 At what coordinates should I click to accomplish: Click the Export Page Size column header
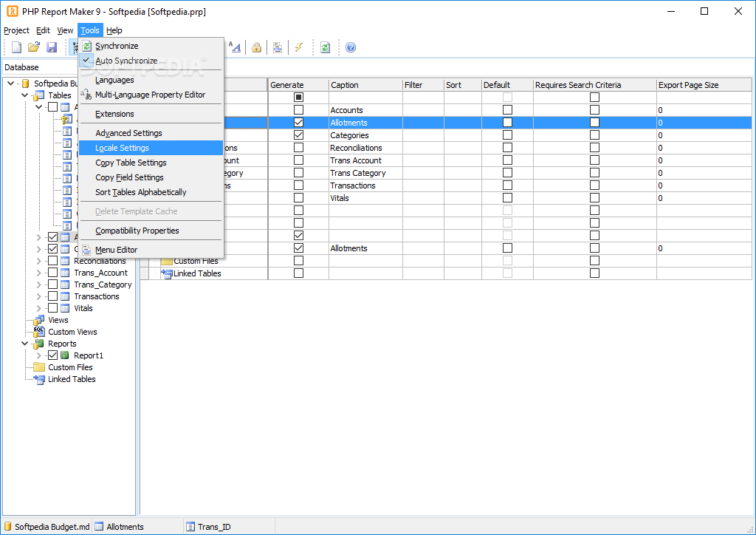pos(704,85)
